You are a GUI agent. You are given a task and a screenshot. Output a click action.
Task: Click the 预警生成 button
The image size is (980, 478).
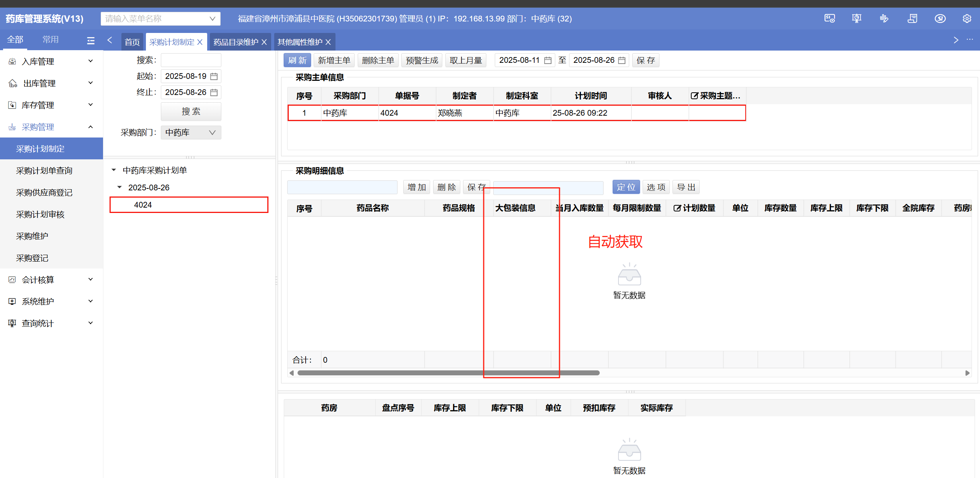coord(422,61)
